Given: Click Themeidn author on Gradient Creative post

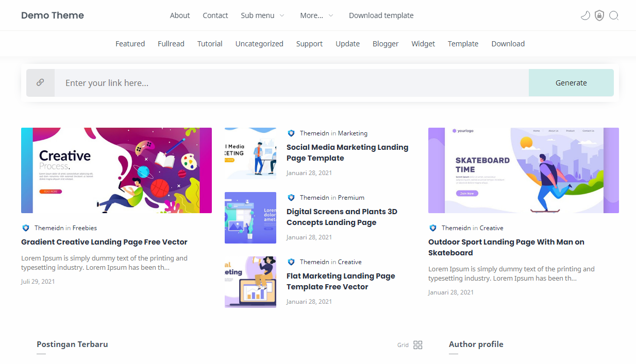Looking at the screenshot, I should click(x=49, y=228).
